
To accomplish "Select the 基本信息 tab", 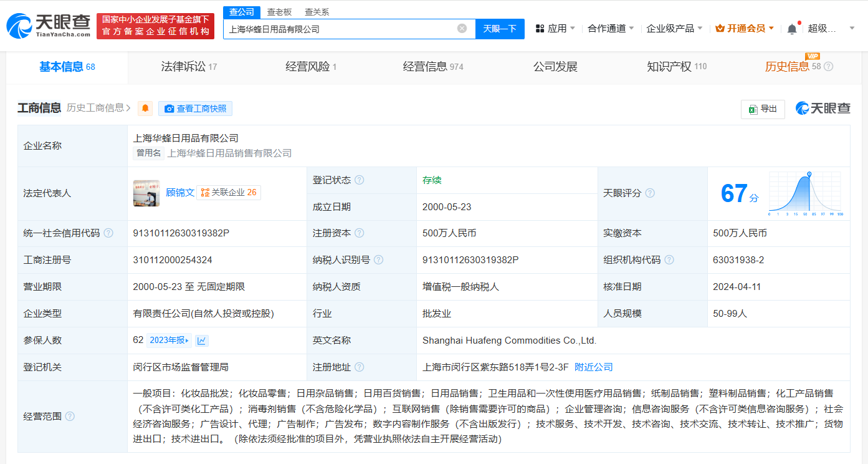I will pyautogui.click(x=67, y=67).
